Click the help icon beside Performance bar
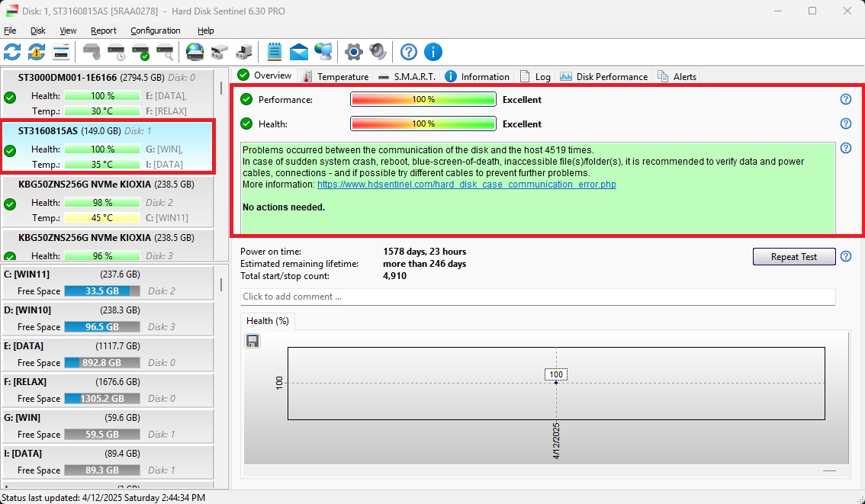The width and height of the screenshot is (865, 504). coord(845,99)
